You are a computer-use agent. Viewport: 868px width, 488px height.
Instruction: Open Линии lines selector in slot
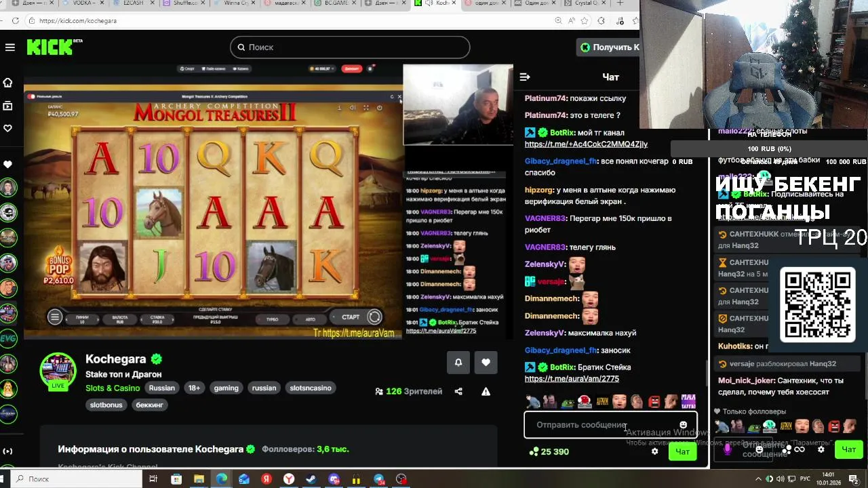tap(82, 319)
